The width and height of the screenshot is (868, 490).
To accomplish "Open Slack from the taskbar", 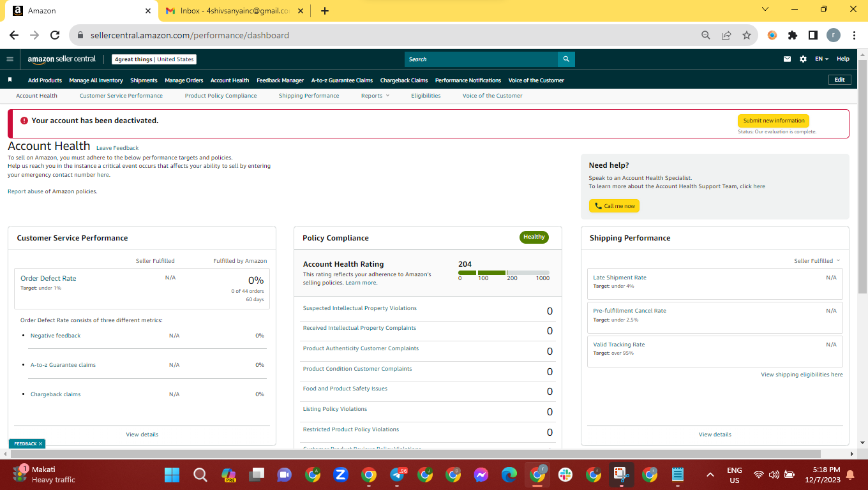I will pos(565,475).
